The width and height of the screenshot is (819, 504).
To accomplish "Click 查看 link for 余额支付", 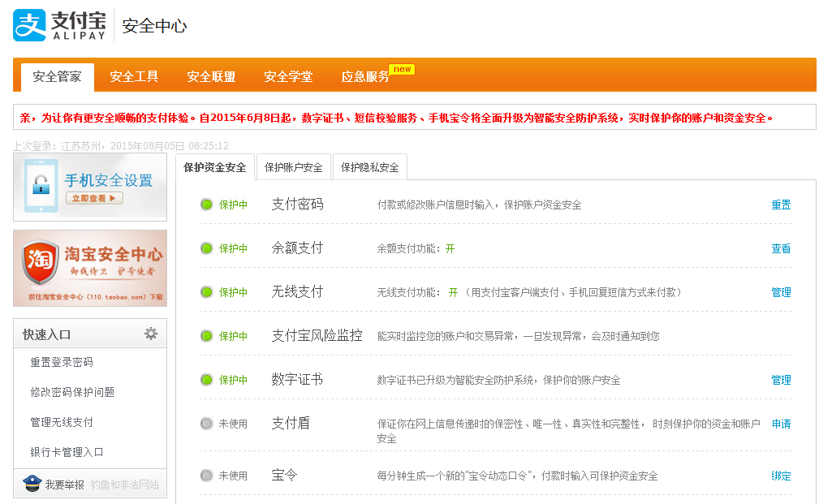I will click(781, 248).
